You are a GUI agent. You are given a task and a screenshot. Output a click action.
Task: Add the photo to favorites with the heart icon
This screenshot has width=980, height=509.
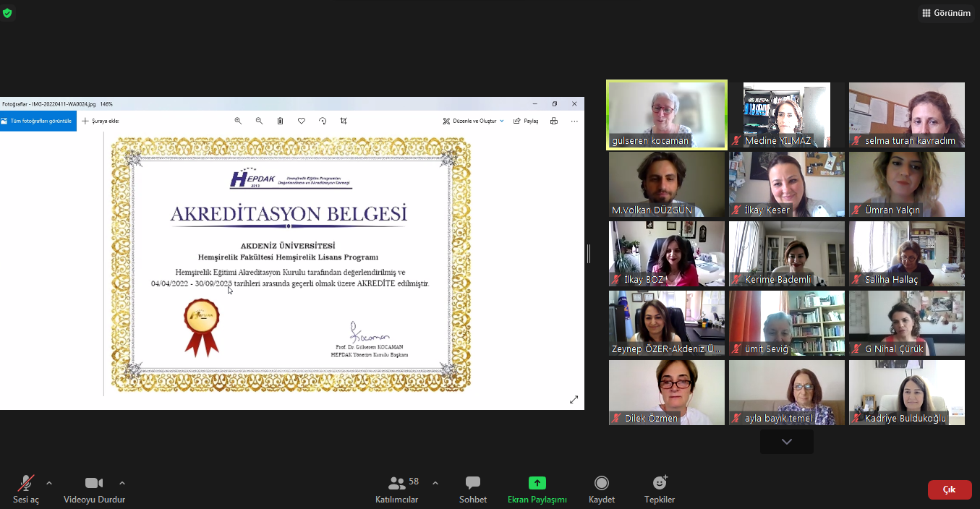click(302, 121)
